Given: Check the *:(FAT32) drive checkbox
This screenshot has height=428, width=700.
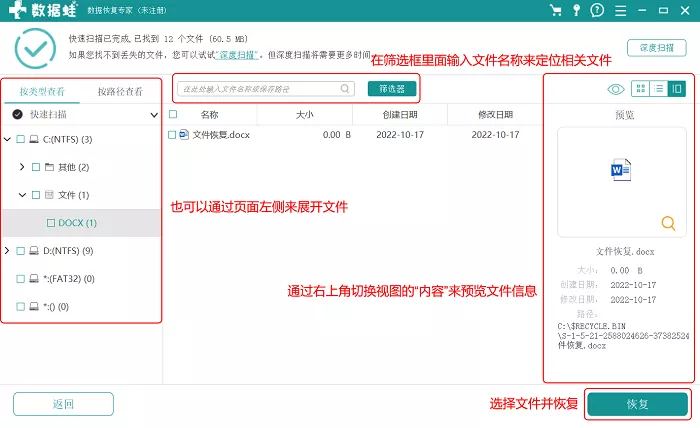Looking at the screenshot, I should pyautogui.click(x=21, y=278).
